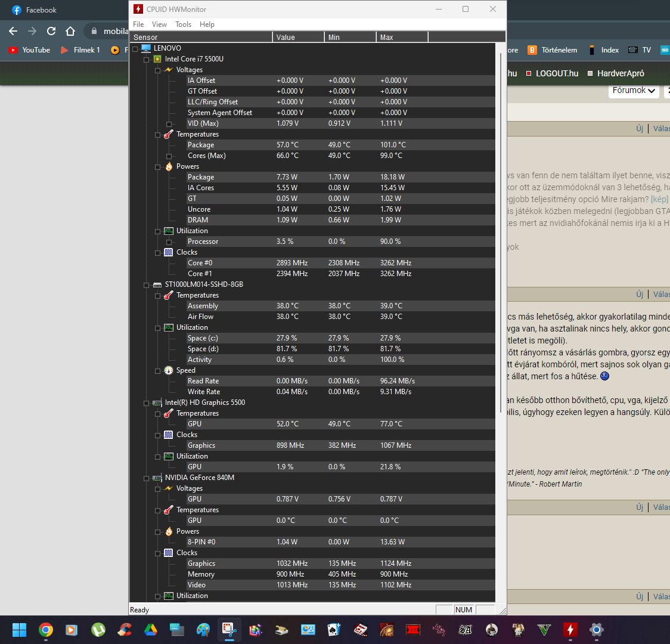Click the [kép] link in the forum post
Viewport: 670px width, 644px height.
659,199
